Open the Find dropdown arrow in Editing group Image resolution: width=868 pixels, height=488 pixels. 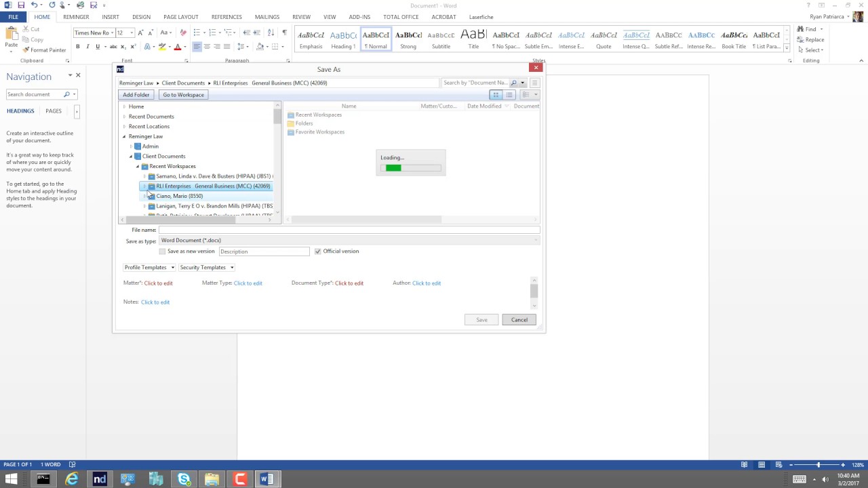pos(821,29)
